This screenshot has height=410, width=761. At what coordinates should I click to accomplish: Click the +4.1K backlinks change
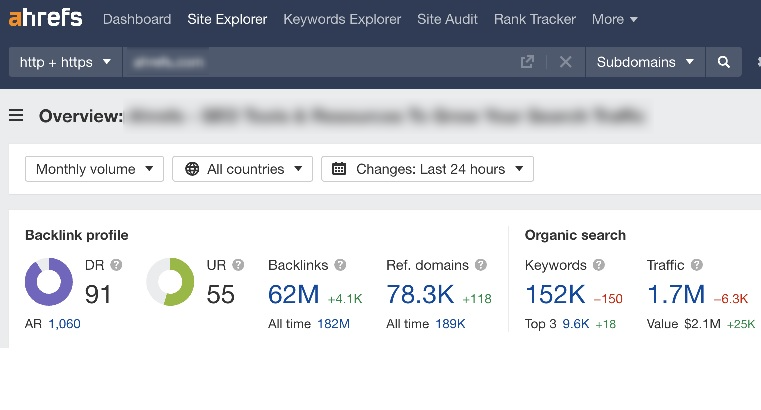[x=345, y=299]
